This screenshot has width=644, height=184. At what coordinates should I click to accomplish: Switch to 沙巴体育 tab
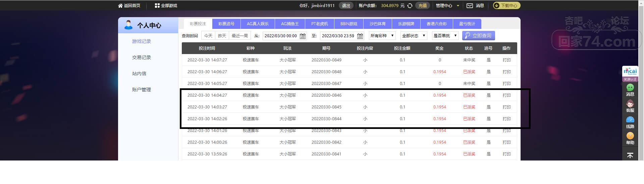tap(378, 24)
